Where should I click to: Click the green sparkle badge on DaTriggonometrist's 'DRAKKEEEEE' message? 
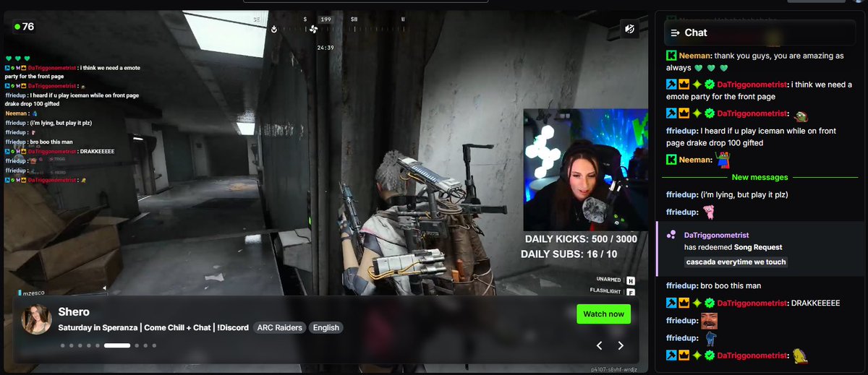[697, 303]
